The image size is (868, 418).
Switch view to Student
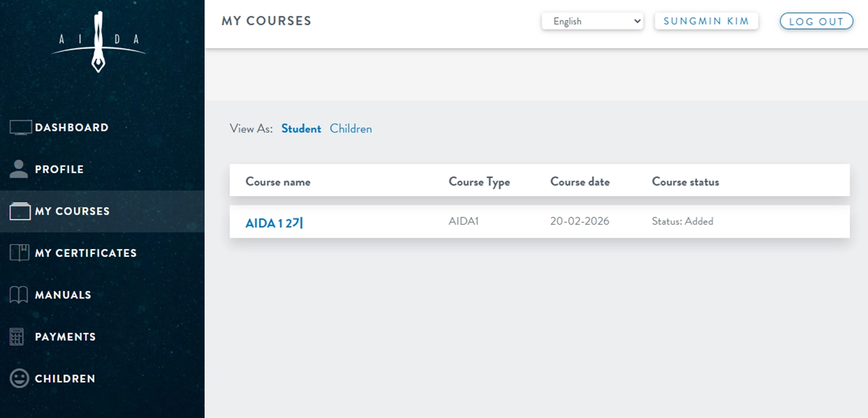point(301,129)
